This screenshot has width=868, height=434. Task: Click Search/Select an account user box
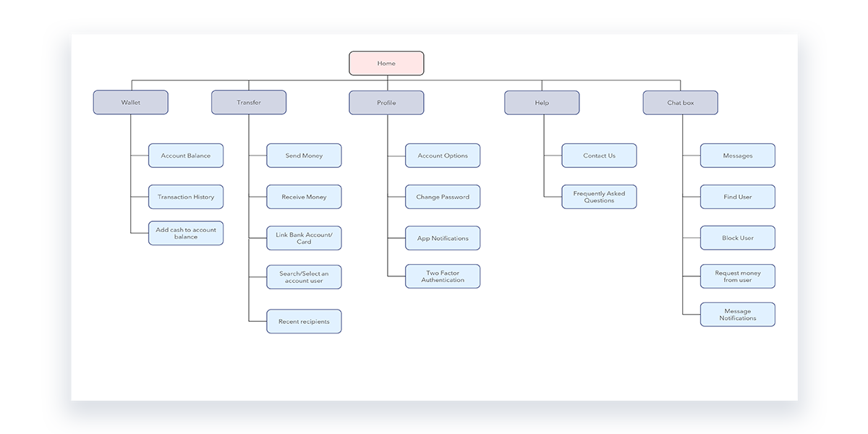point(304,276)
